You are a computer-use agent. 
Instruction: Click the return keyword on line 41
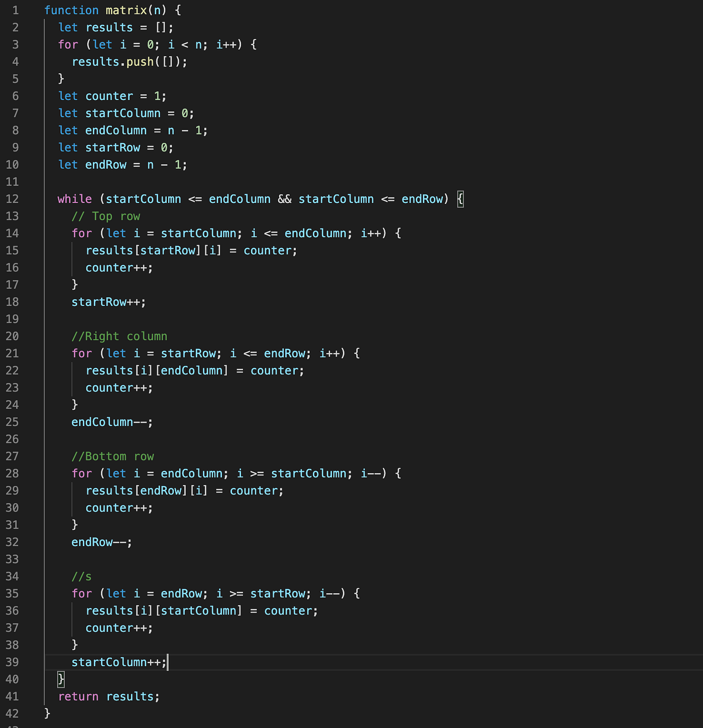[x=78, y=696]
